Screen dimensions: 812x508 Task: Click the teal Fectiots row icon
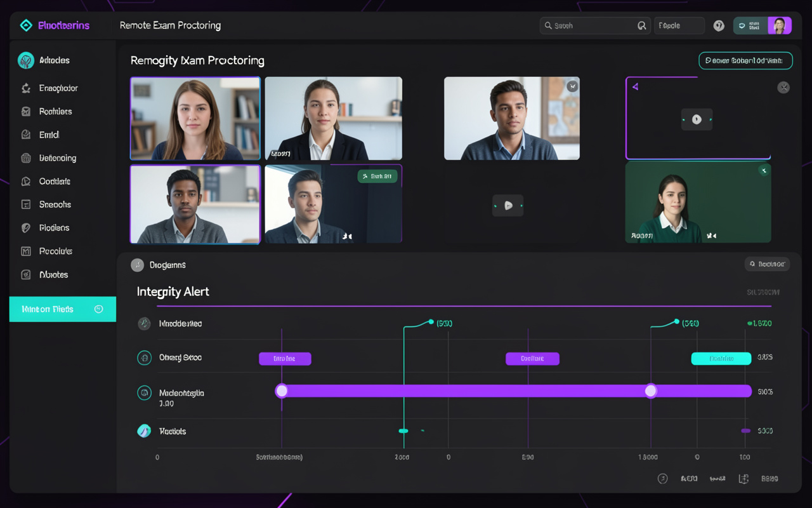tap(144, 431)
